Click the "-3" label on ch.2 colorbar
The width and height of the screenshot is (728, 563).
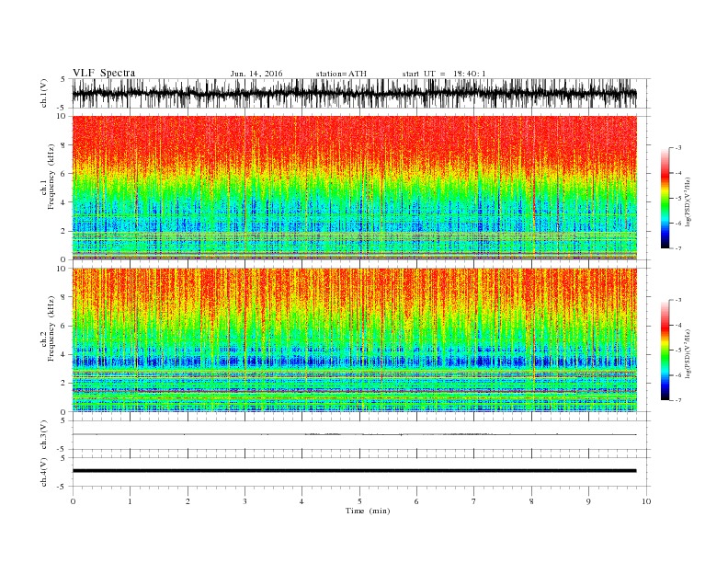pos(677,300)
